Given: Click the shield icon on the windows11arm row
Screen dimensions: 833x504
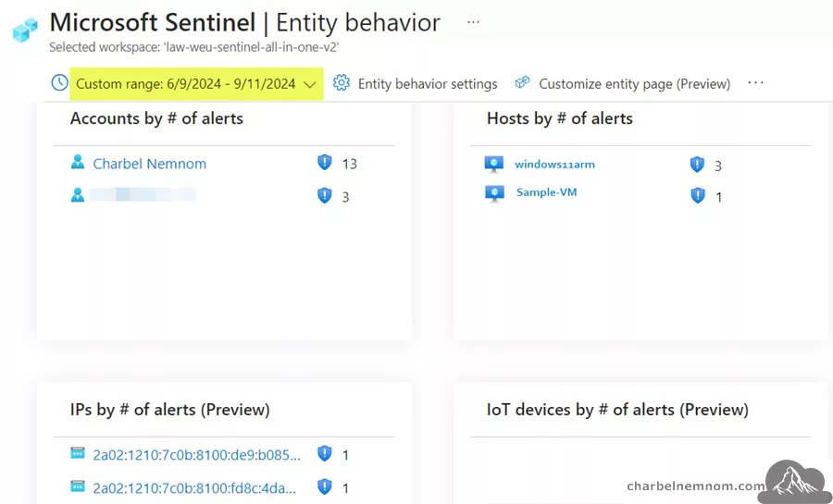Looking at the screenshot, I should (697, 165).
